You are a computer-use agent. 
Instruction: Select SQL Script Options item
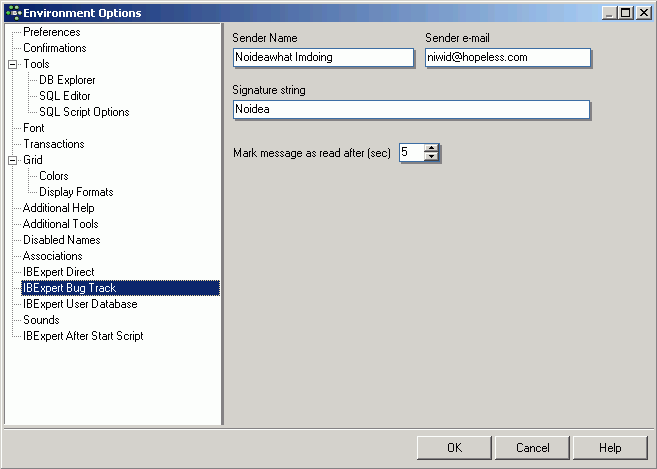click(84, 112)
